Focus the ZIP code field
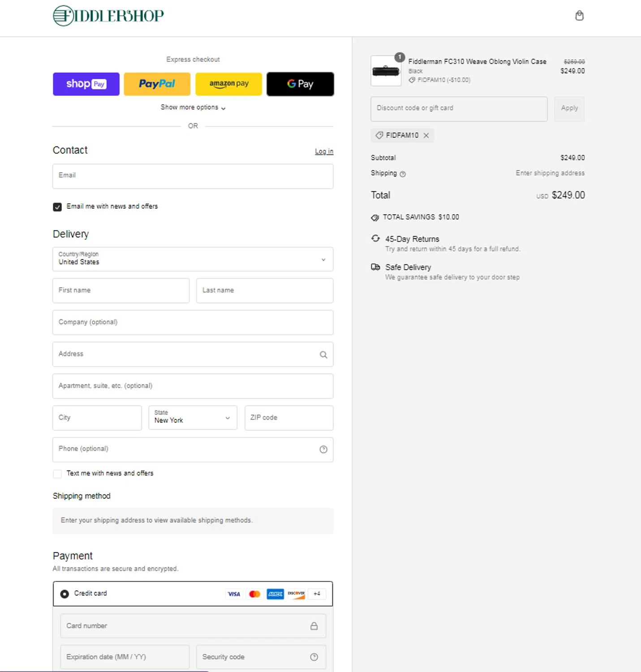 [x=289, y=418]
